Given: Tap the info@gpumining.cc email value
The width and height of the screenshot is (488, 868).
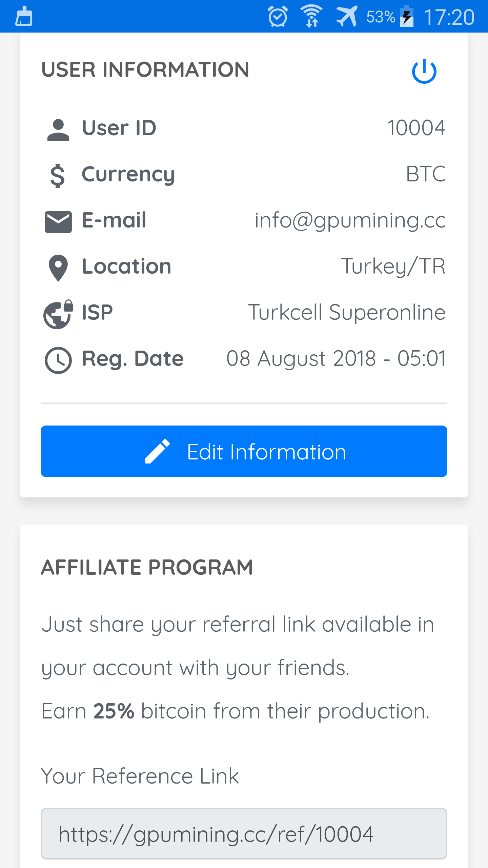Looking at the screenshot, I should coord(350,220).
